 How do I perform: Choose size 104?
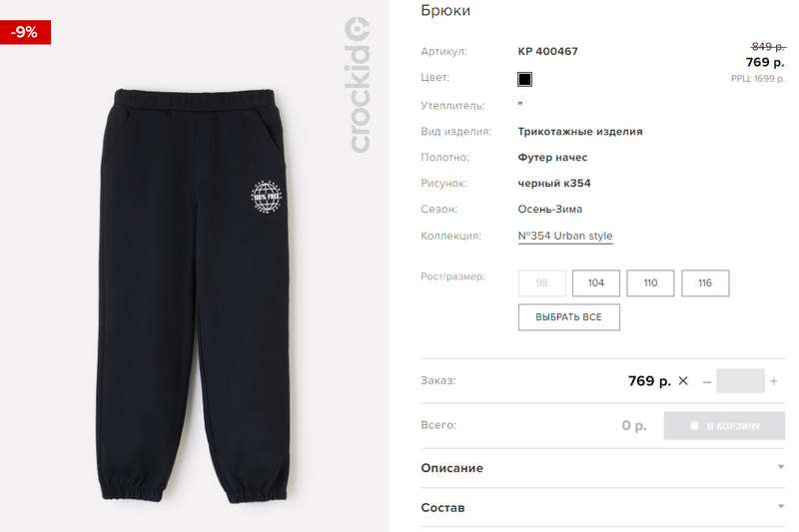(595, 283)
